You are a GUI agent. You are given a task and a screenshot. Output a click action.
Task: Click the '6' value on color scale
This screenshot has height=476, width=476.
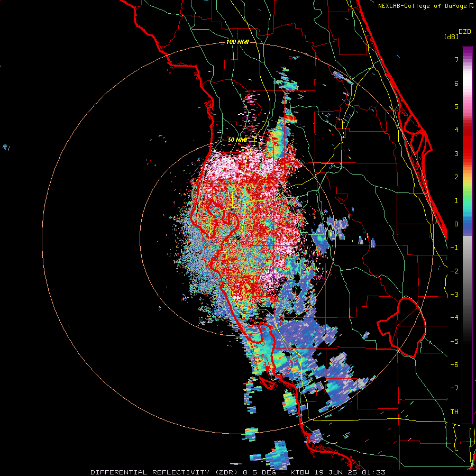456,83
